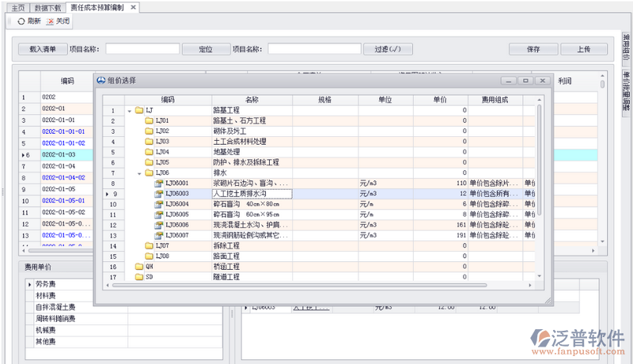
Task: Click the 组价选择 dialog title icon
Action: point(101,80)
